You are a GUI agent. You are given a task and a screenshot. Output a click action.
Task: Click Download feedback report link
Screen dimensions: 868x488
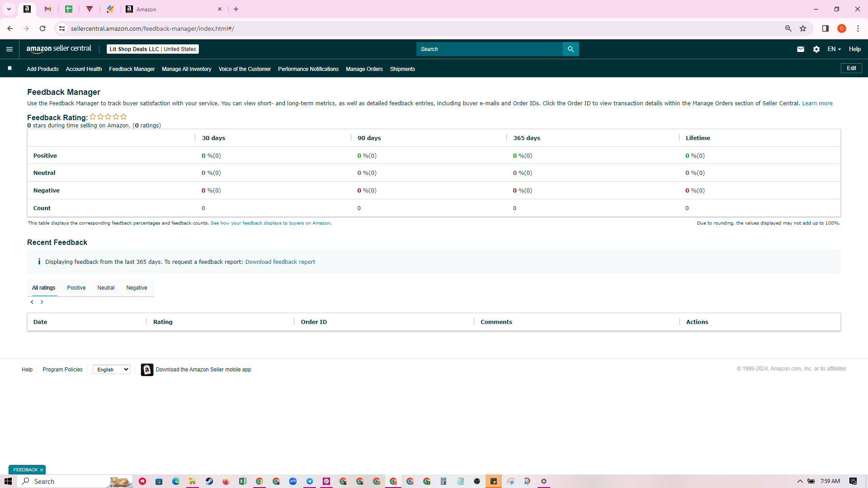pyautogui.click(x=280, y=262)
